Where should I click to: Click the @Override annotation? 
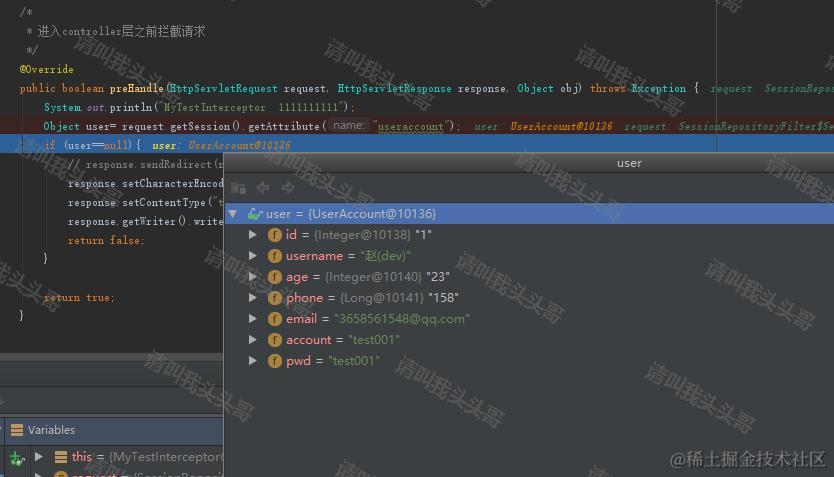point(46,69)
